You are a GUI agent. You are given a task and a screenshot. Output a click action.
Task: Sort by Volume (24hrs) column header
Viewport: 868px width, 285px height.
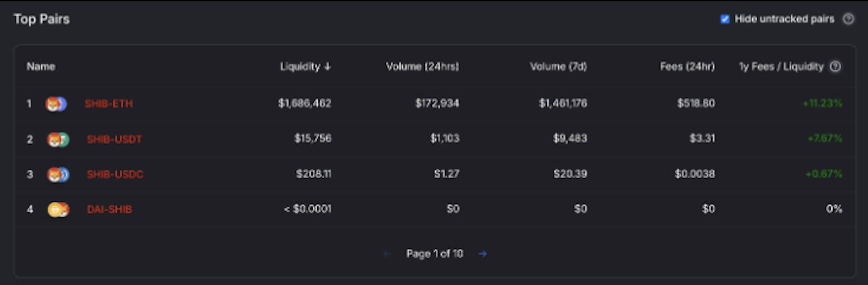(422, 67)
